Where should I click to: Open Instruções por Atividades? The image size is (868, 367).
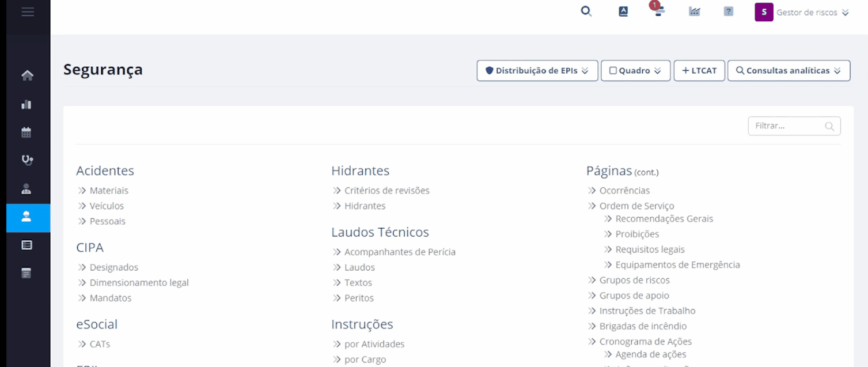[374, 345]
